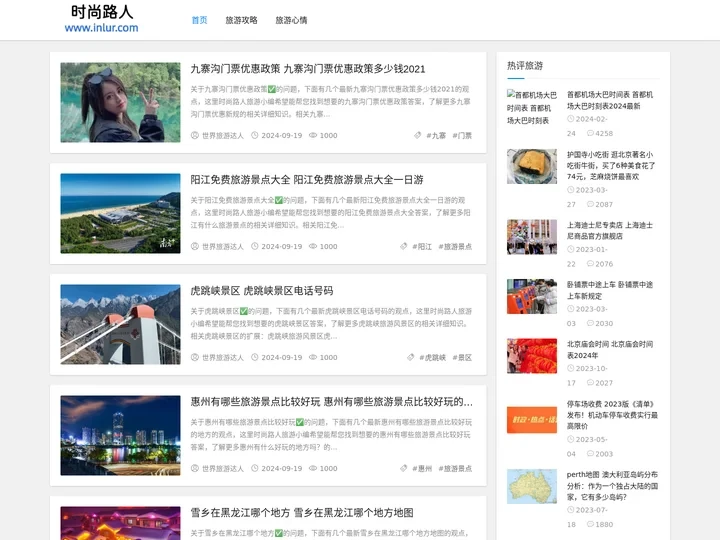Click clock icon beside 2023-10-17 date
Viewport: 720px width, 540px height.
tap(570, 368)
